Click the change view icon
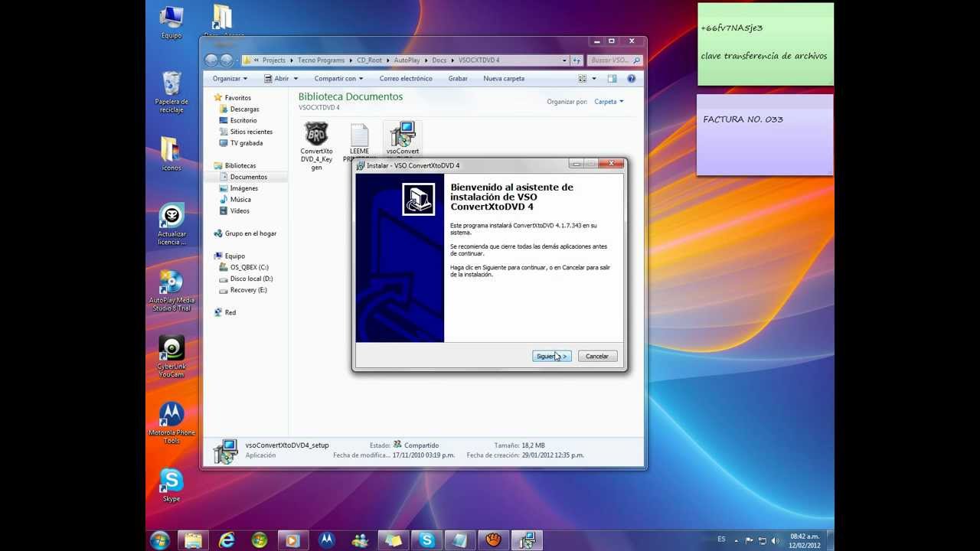Viewport: 980px width, 551px height. click(583, 78)
